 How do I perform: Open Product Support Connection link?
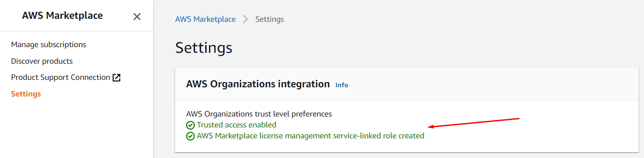[x=66, y=77]
